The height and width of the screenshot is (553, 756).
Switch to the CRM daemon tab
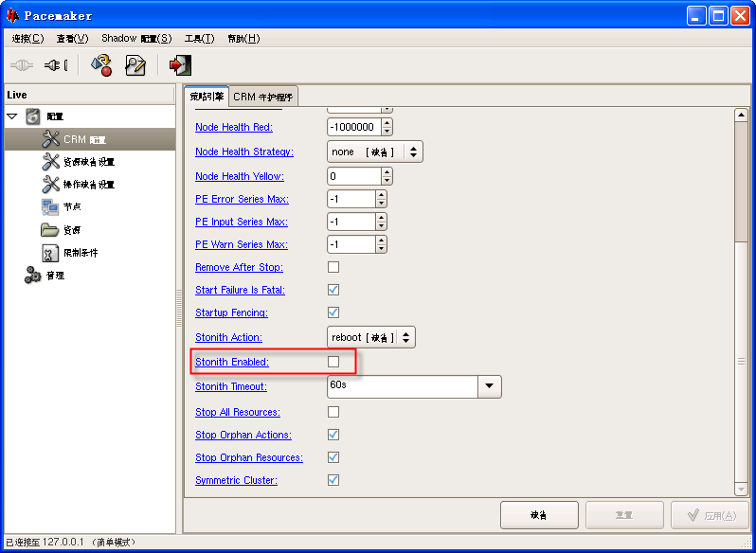pyautogui.click(x=264, y=97)
